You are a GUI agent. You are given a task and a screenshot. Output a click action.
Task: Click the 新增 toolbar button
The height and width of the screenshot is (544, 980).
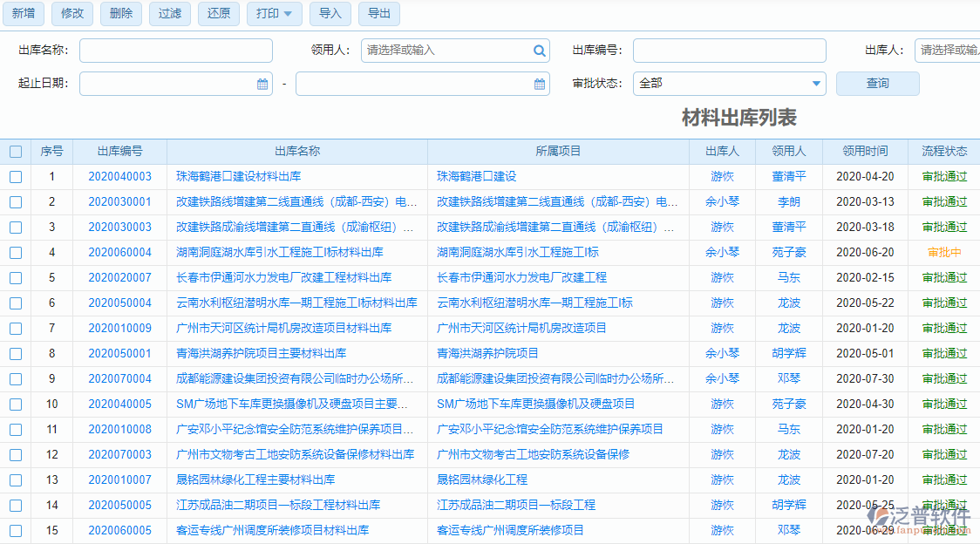pyautogui.click(x=24, y=14)
